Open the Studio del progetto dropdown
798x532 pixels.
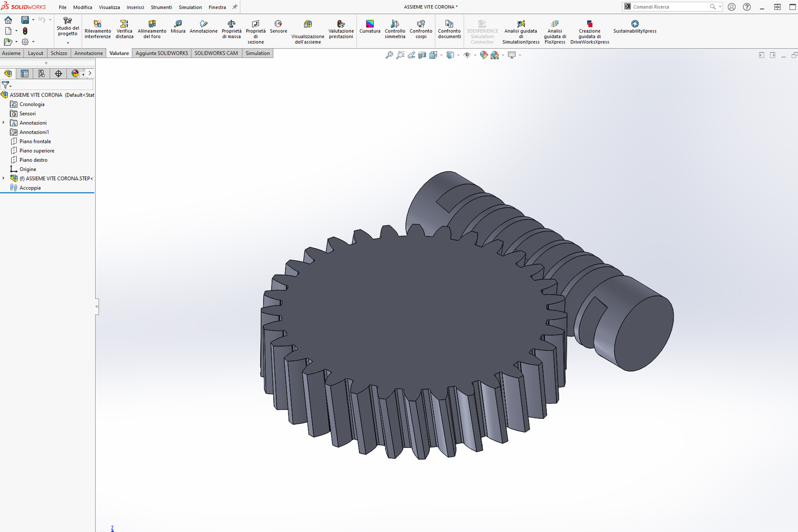click(68, 43)
